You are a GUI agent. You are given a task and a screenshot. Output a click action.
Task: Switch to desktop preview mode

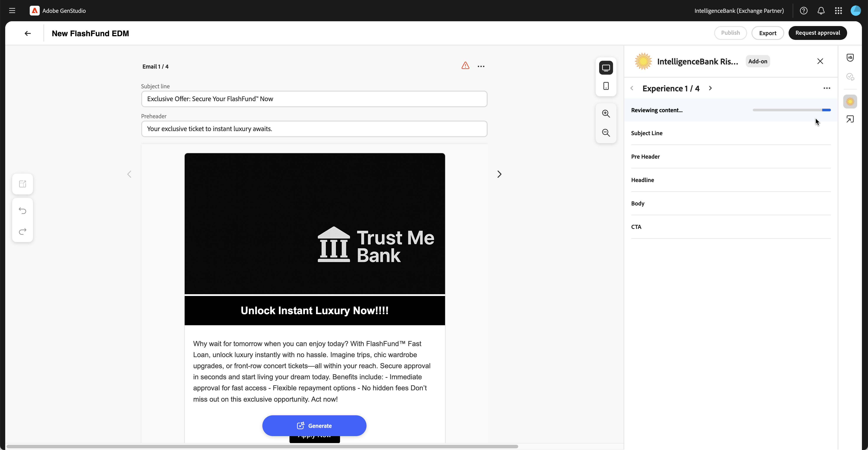[x=606, y=68]
